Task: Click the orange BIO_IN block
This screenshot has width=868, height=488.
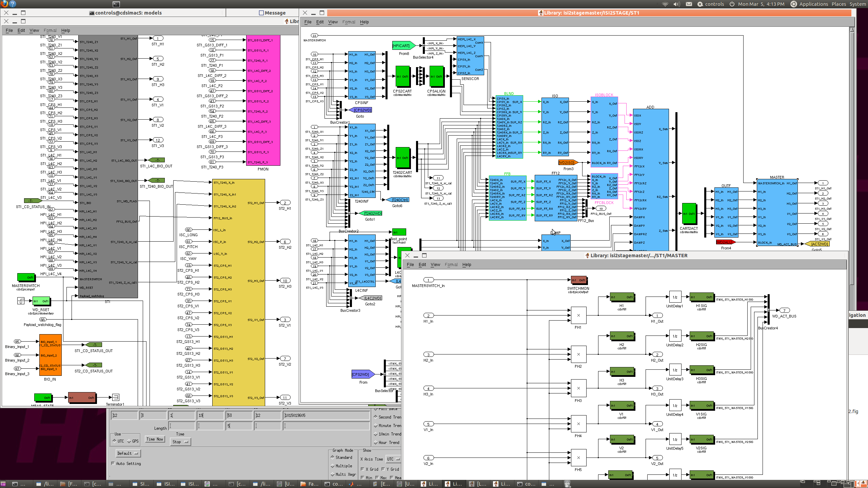Action: [50, 355]
